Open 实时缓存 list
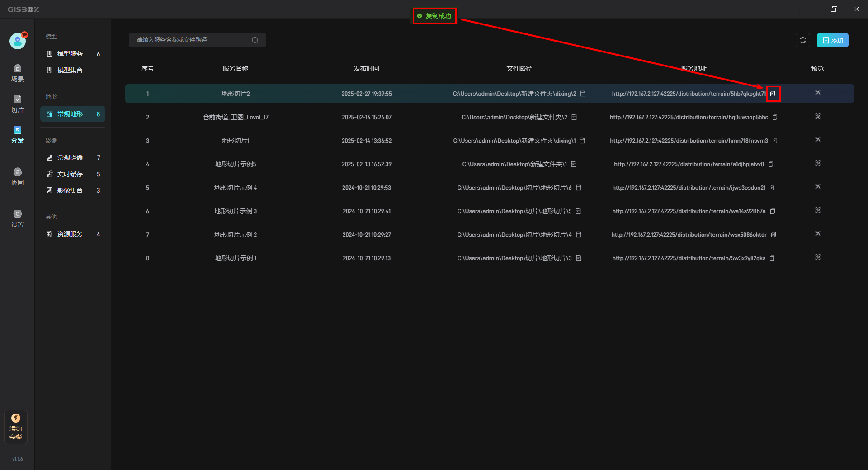The width and height of the screenshot is (868, 470). (x=73, y=174)
